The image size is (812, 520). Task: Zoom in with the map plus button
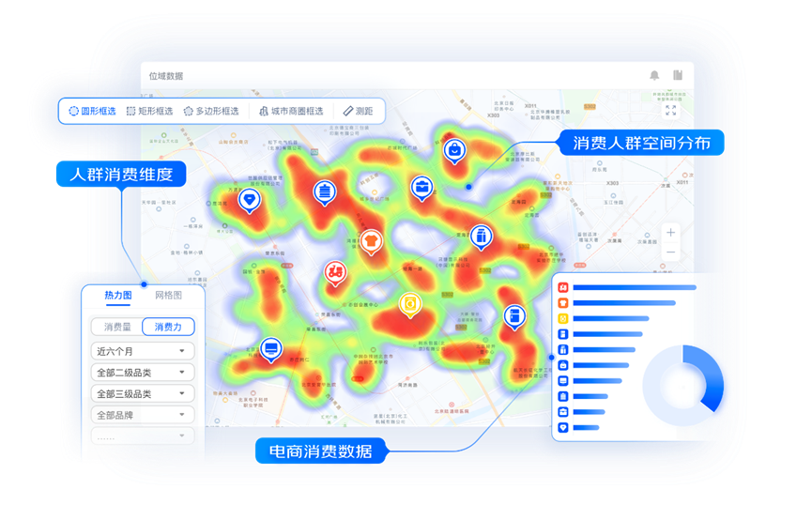[670, 233]
